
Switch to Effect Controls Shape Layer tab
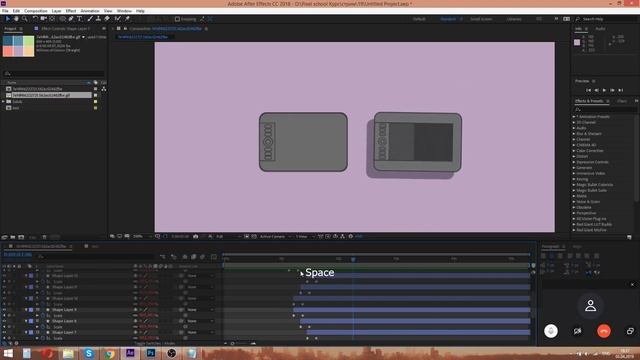[x=65, y=29]
